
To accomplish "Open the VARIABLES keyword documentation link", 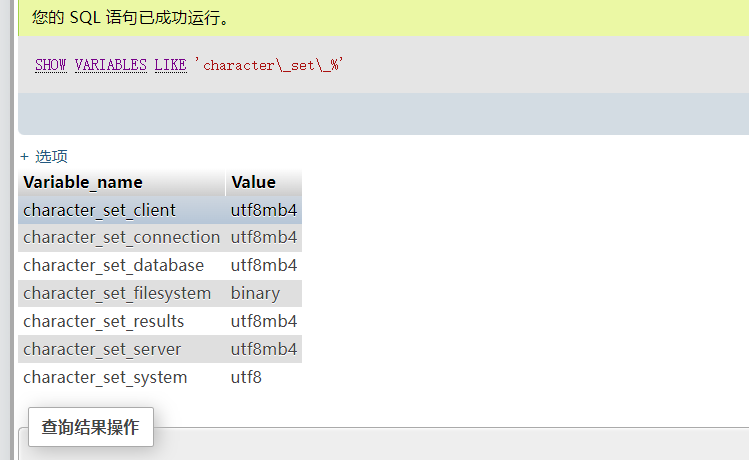I will (110, 65).
